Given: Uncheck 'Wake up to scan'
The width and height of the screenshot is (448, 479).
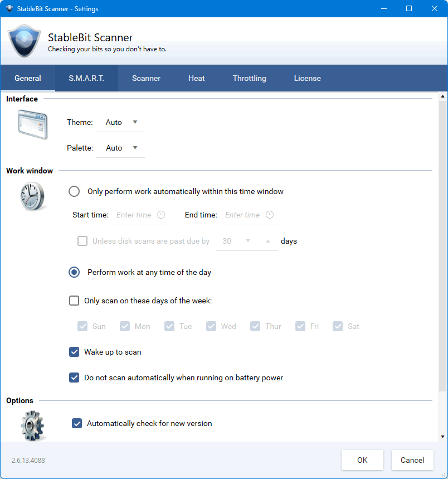Looking at the screenshot, I should coord(74,352).
